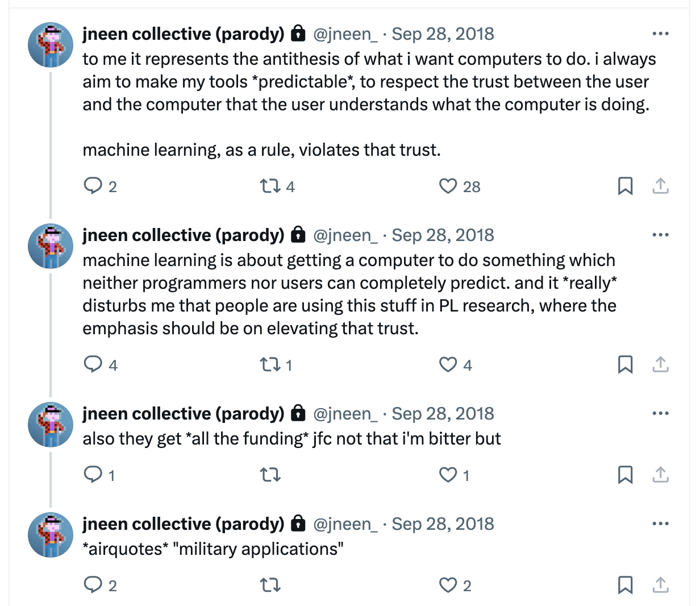This screenshot has height=606, width=700.
Task: Like the "military applications" tweet
Action: (448, 585)
